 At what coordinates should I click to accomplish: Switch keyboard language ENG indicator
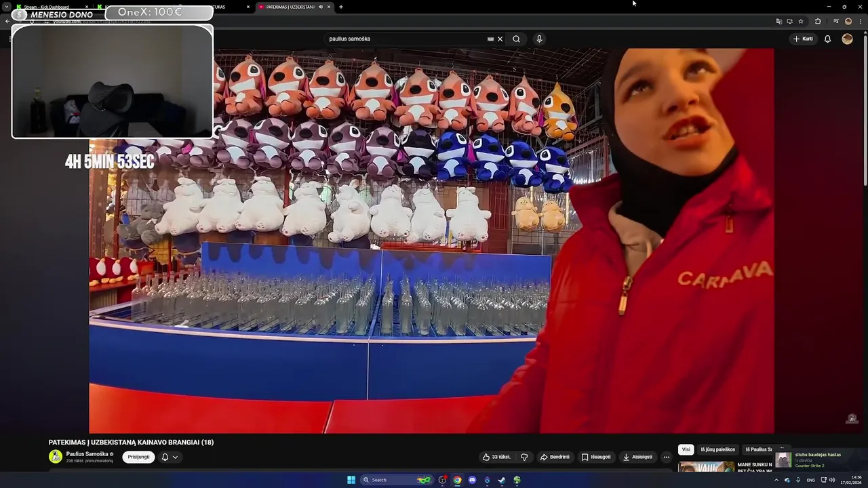(x=810, y=480)
